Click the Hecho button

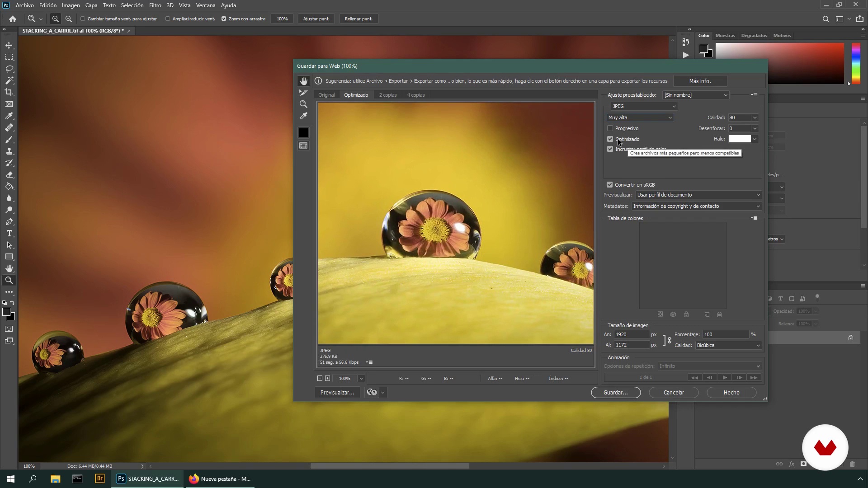(x=731, y=393)
